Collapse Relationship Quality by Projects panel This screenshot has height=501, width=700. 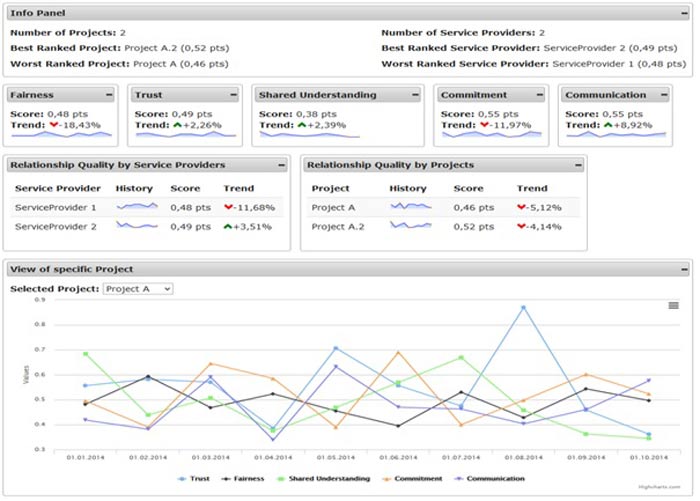pyautogui.click(x=577, y=165)
